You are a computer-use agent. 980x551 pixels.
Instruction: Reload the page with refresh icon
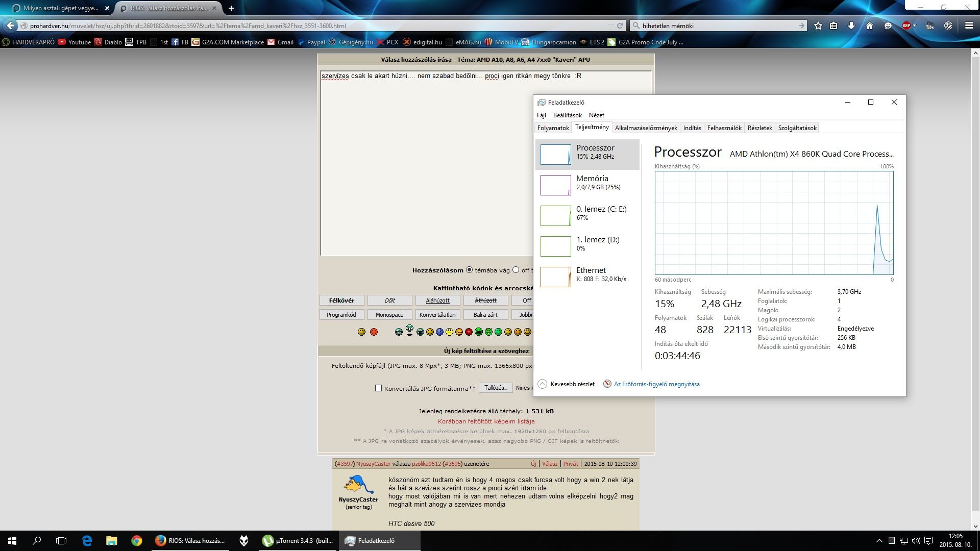(620, 26)
